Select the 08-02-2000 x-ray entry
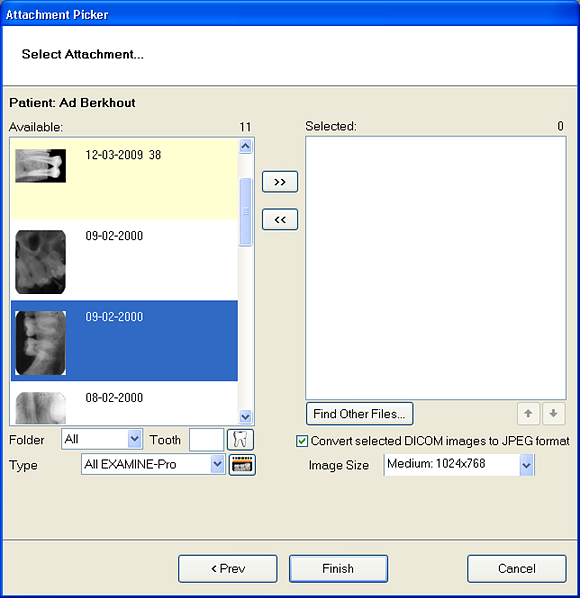 point(124,403)
